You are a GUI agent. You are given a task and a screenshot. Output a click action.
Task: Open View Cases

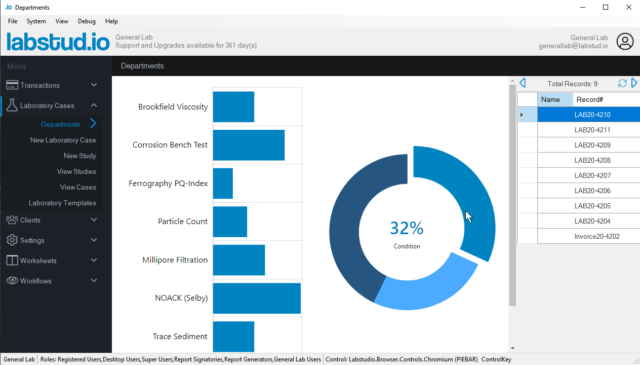pyautogui.click(x=78, y=187)
